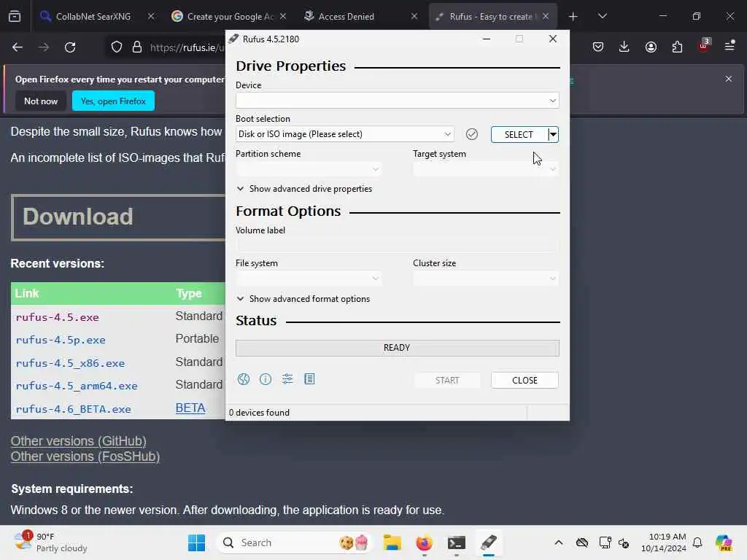Download rufus-4.5_x86.exe link

pos(70,363)
